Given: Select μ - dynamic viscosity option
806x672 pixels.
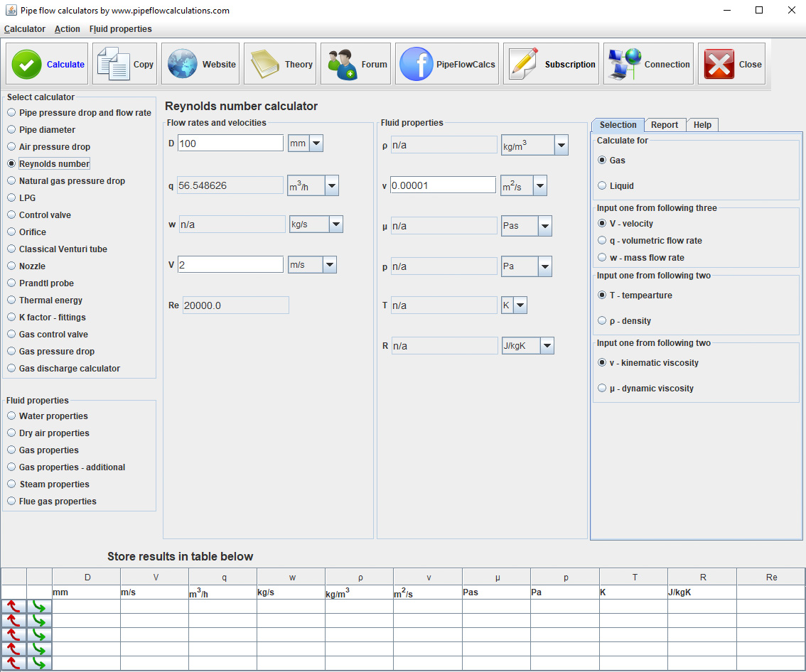Looking at the screenshot, I should (603, 389).
